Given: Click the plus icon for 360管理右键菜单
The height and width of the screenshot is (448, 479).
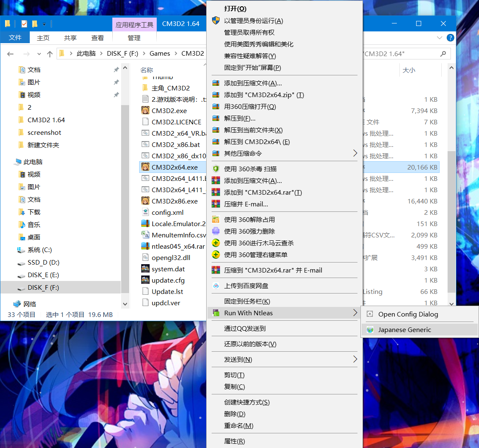Looking at the screenshot, I should [216, 255].
